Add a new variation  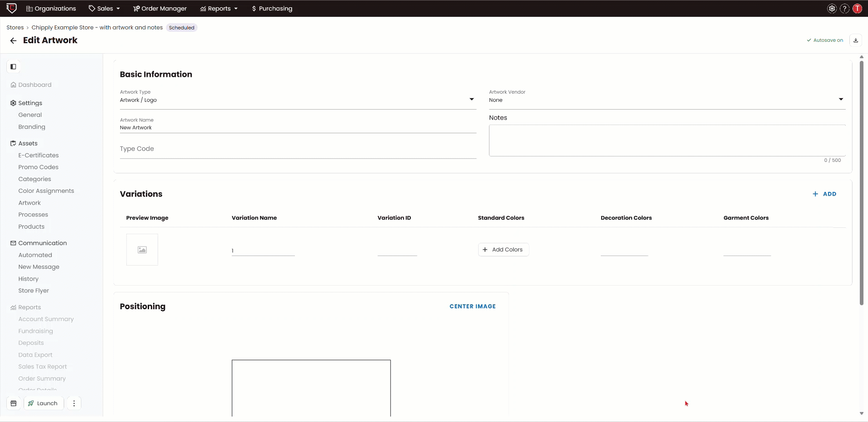(824, 194)
